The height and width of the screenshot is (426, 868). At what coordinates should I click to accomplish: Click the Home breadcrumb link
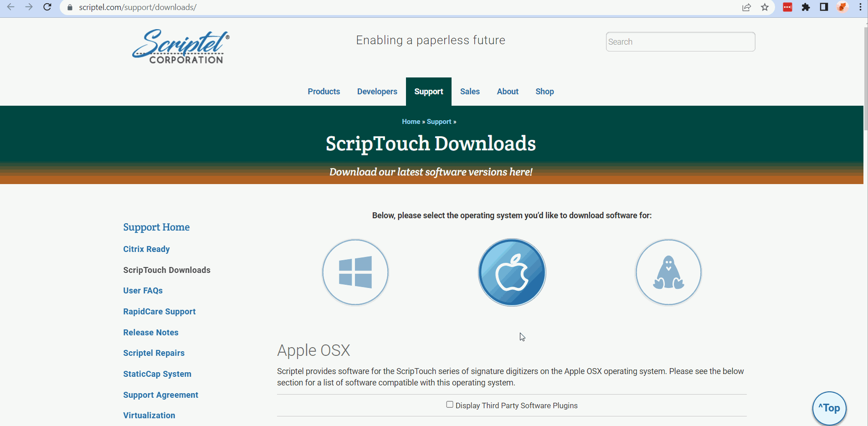coord(410,121)
